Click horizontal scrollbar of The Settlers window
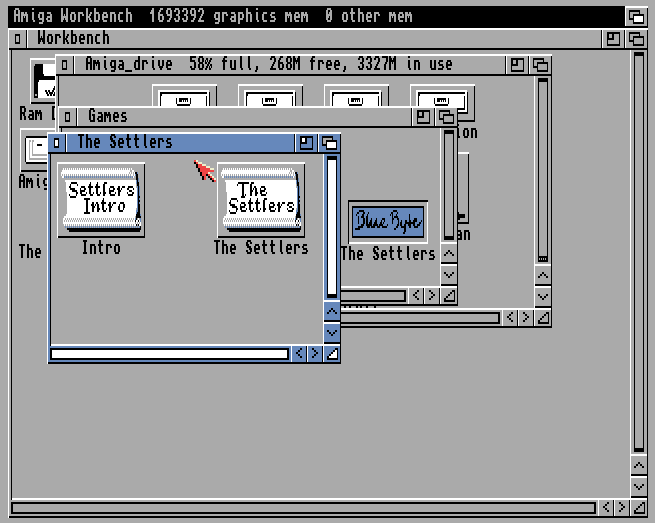This screenshot has height=523, width=655. [170, 354]
